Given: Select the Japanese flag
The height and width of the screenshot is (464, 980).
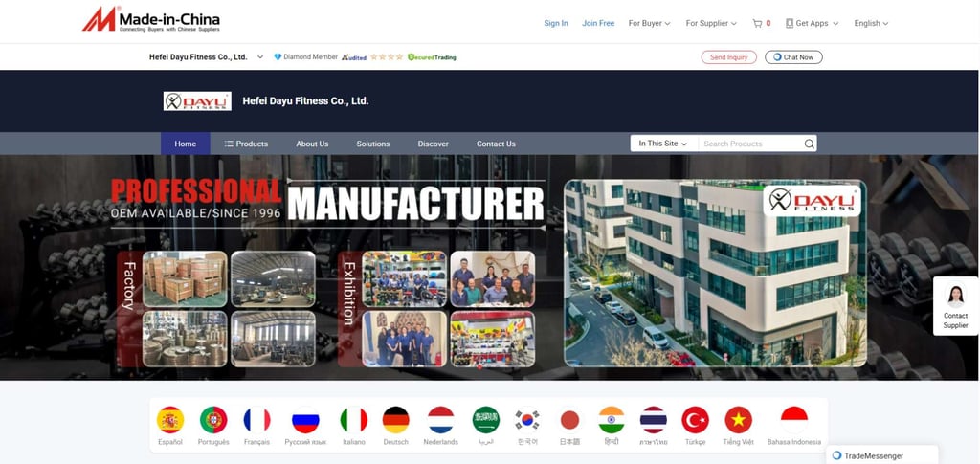Looking at the screenshot, I should click(x=569, y=420).
